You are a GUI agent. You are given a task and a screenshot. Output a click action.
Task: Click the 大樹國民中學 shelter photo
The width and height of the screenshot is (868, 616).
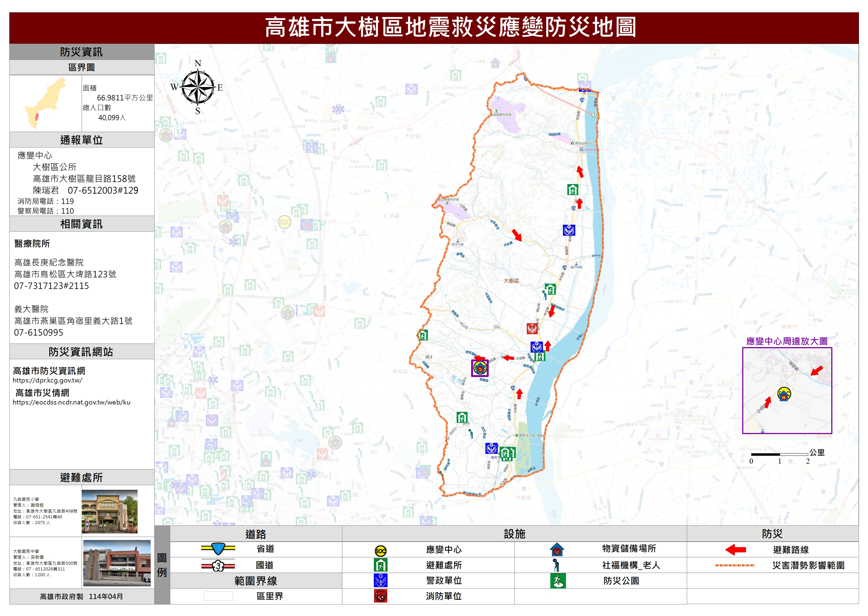117,563
